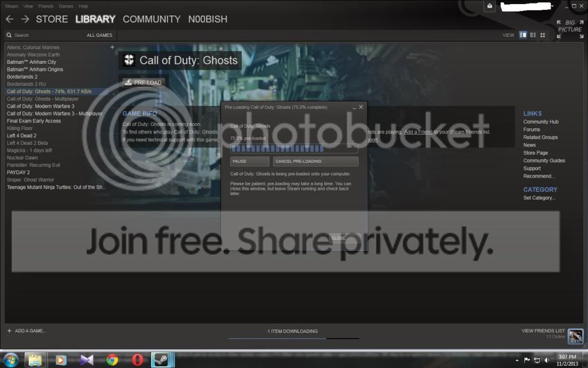Enter Big Picture mode

coord(570,29)
